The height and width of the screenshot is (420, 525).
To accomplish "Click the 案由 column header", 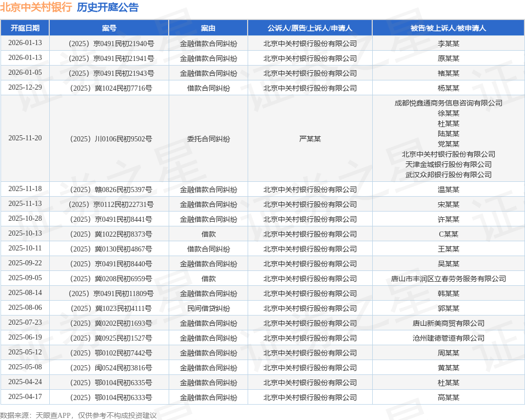I will [208, 28].
